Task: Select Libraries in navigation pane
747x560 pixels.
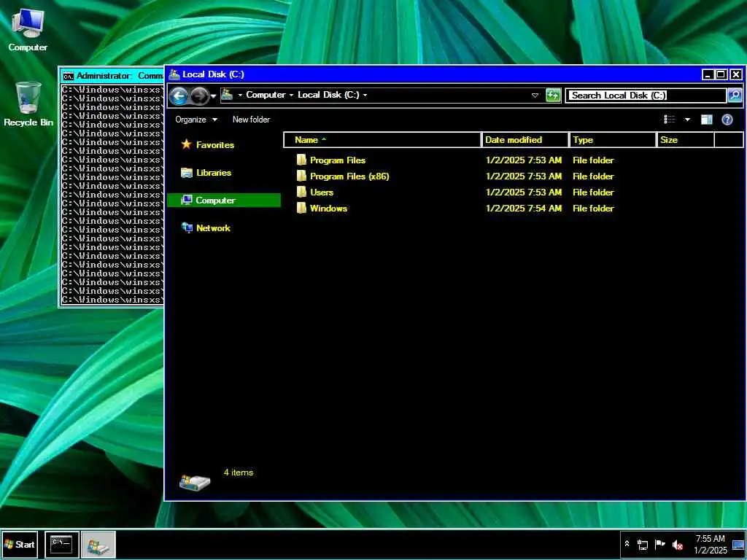Action: 214,172
